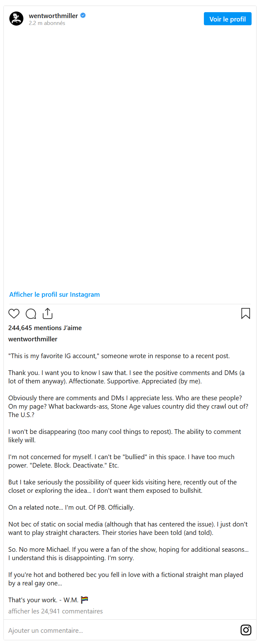Screen dimensions: 260x644
Task: Open comments via speech bubble icon
Action: (x=31, y=314)
